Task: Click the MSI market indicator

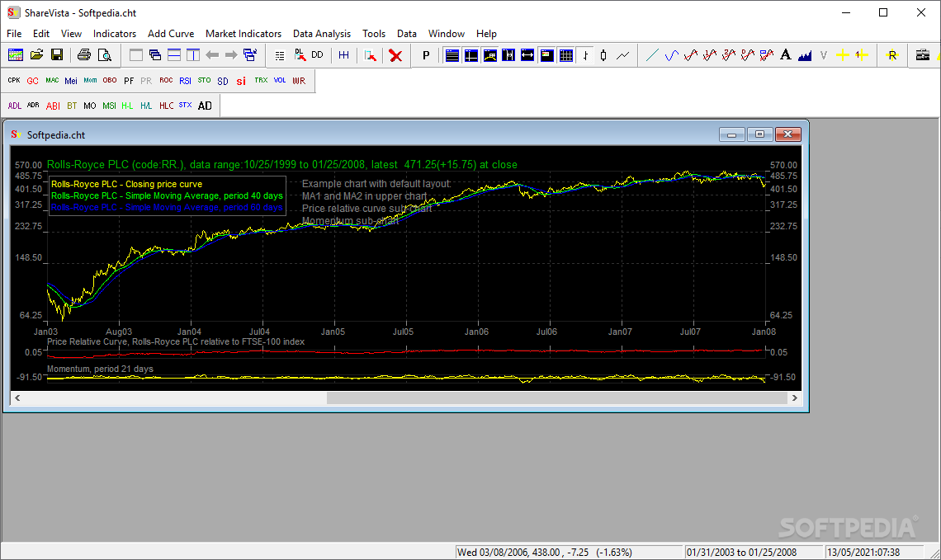Action: click(x=109, y=106)
